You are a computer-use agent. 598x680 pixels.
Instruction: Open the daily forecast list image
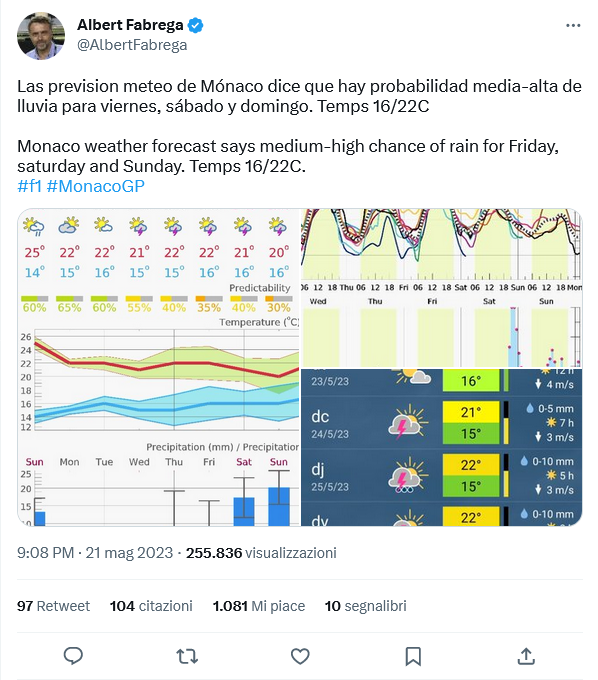(441, 448)
